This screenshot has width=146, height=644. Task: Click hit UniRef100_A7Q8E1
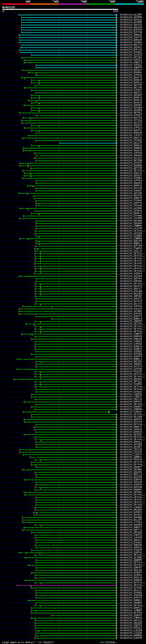pyautogui.click(x=131, y=178)
